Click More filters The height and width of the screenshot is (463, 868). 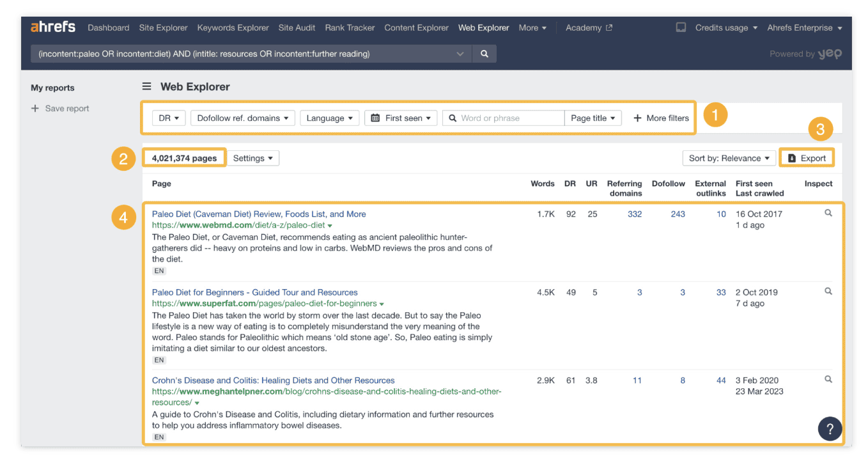661,118
